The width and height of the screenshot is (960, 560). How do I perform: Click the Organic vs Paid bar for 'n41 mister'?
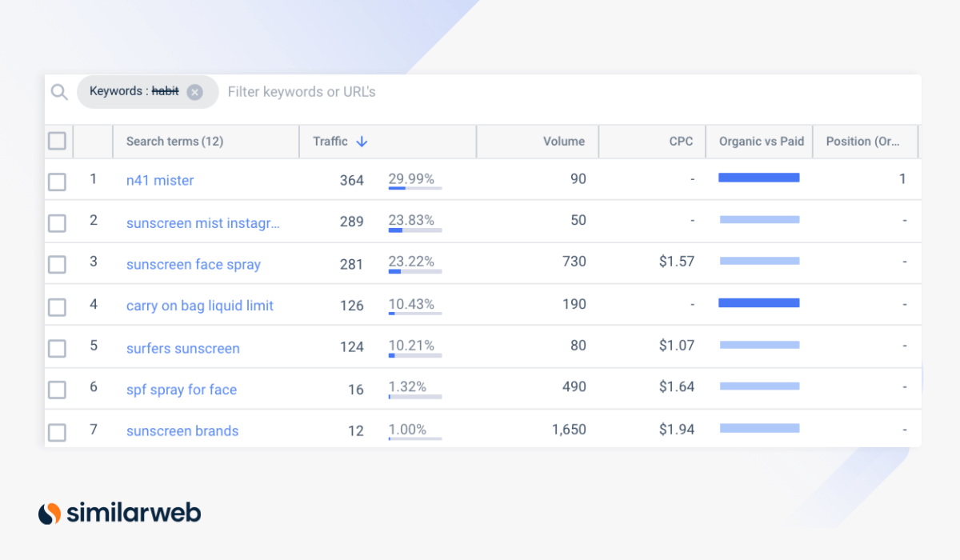pos(758,178)
